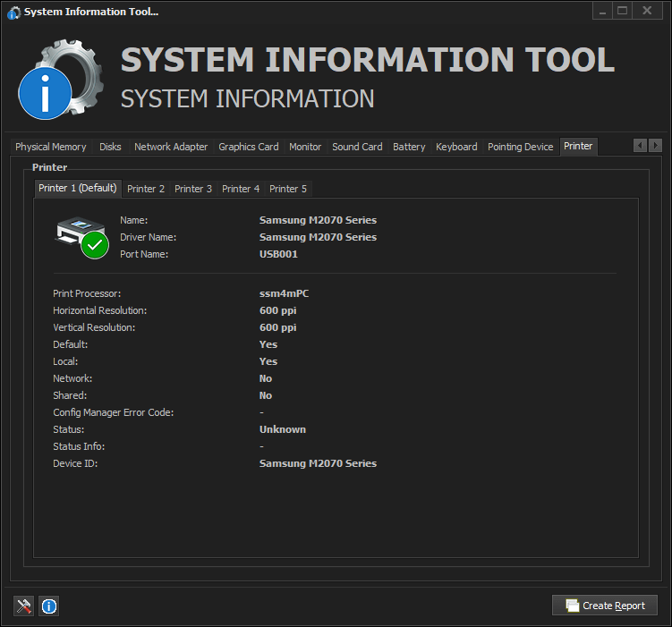
Task: Click the Create Report button
Action: tap(604, 606)
